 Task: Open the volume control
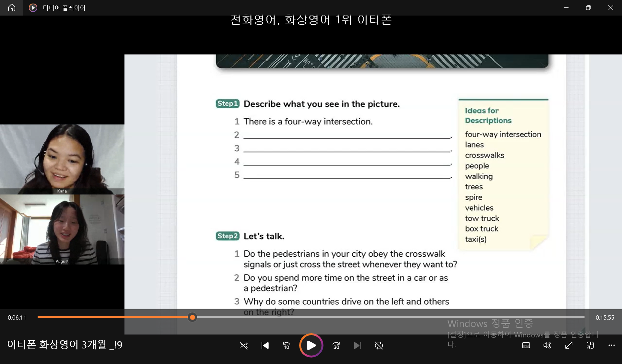point(547,346)
